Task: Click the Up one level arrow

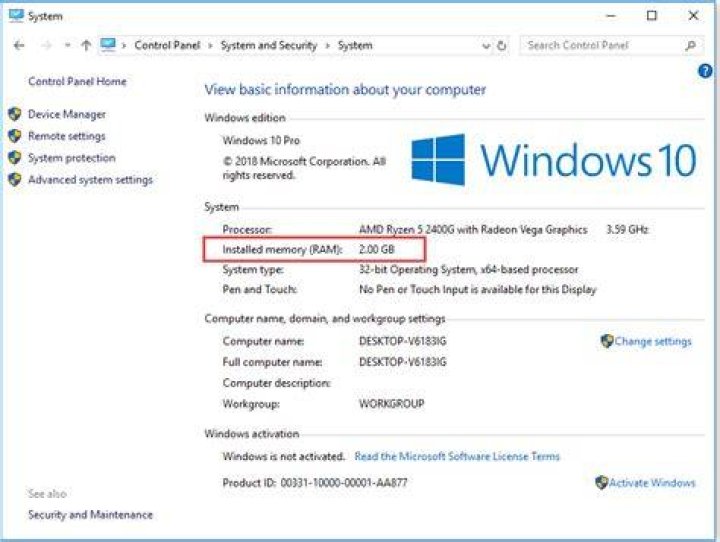Action: click(x=86, y=45)
